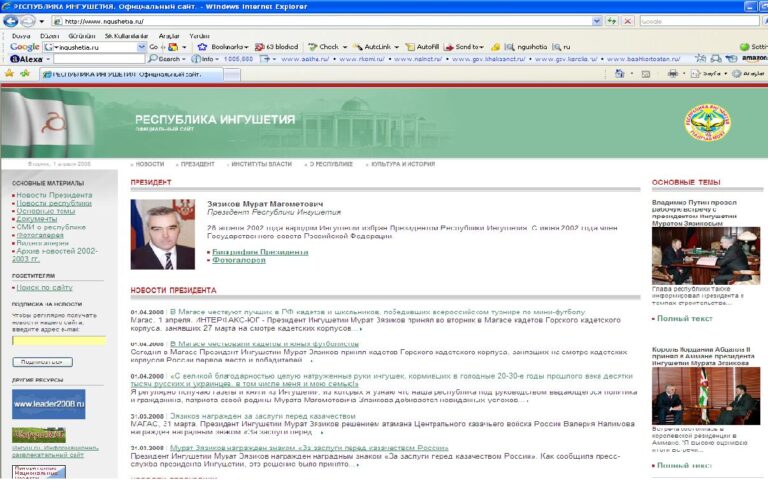Open Favorites Center star icon

9,73
